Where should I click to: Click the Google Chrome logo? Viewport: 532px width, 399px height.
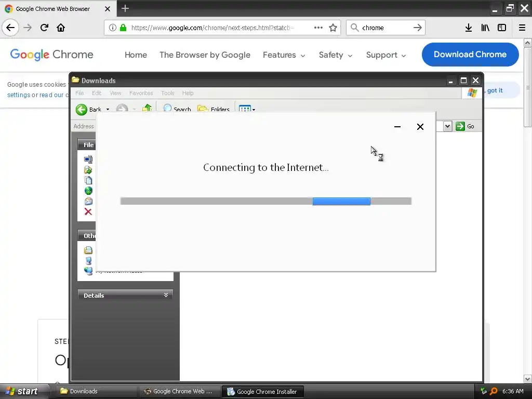point(51,54)
